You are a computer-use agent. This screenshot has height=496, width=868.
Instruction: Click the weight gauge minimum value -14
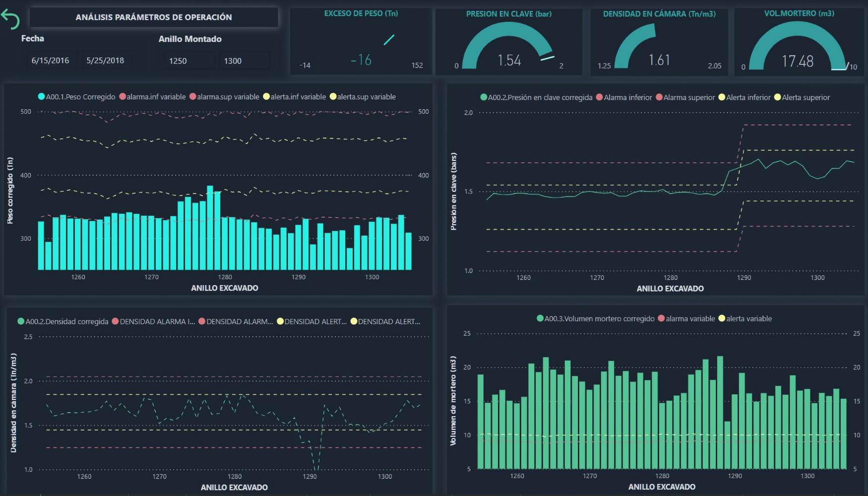(305, 65)
